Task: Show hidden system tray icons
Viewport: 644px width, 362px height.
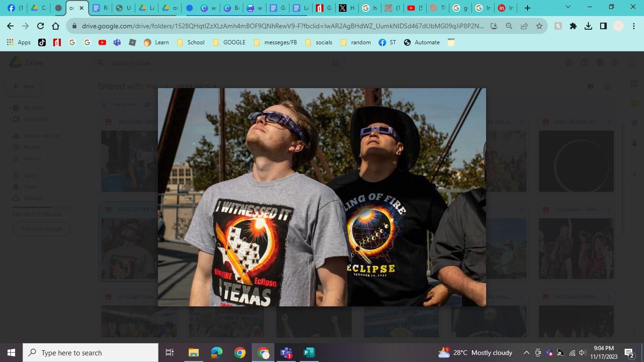Action: click(526, 353)
